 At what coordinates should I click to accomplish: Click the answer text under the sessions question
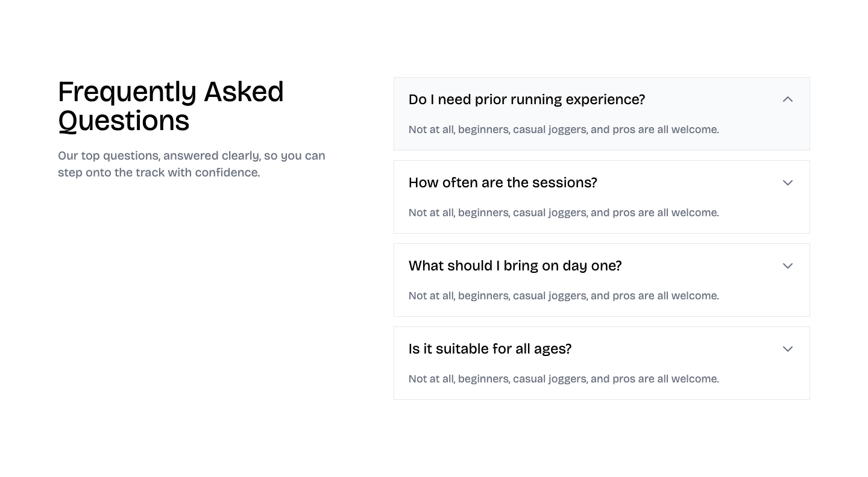(563, 213)
